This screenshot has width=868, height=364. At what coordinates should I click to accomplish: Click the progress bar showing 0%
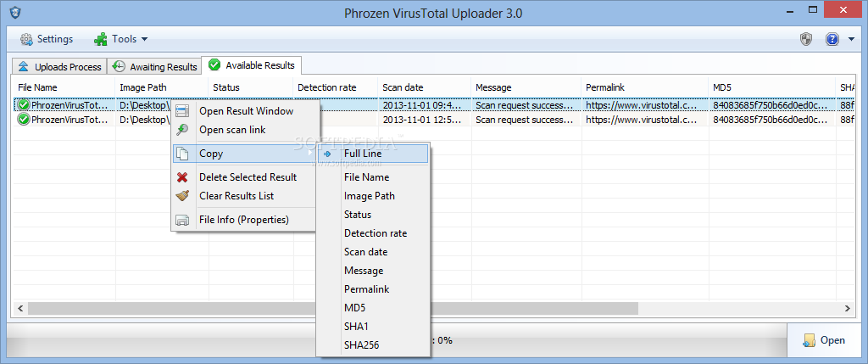tap(396, 340)
